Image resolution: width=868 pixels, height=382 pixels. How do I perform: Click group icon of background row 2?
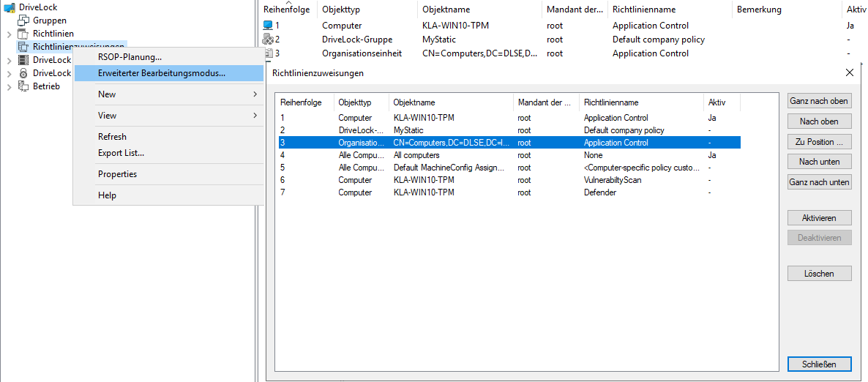tap(269, 40)
